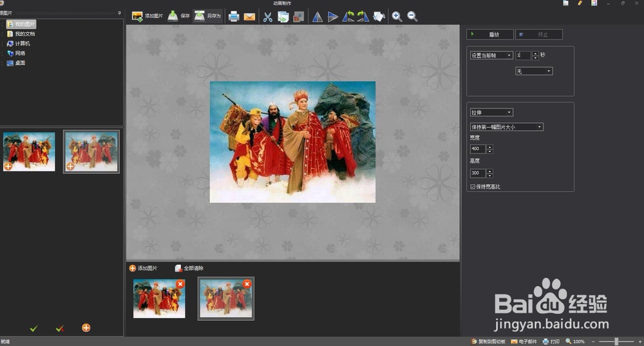Click 全部清除 to clear all frames
The height and width of the screenshot is (346, 644).
pos(189,268)
